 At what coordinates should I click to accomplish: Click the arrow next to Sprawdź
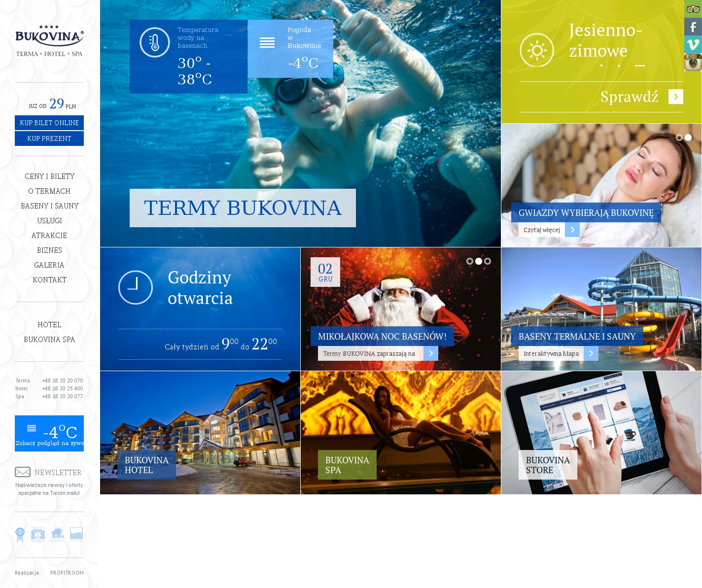(x=675, y=97)
